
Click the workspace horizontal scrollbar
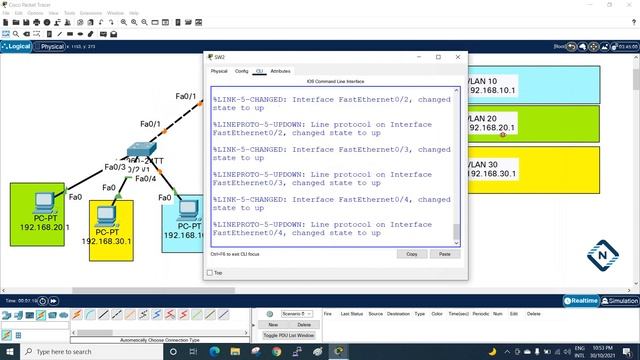pyautogui.click(x=153, y=290)
